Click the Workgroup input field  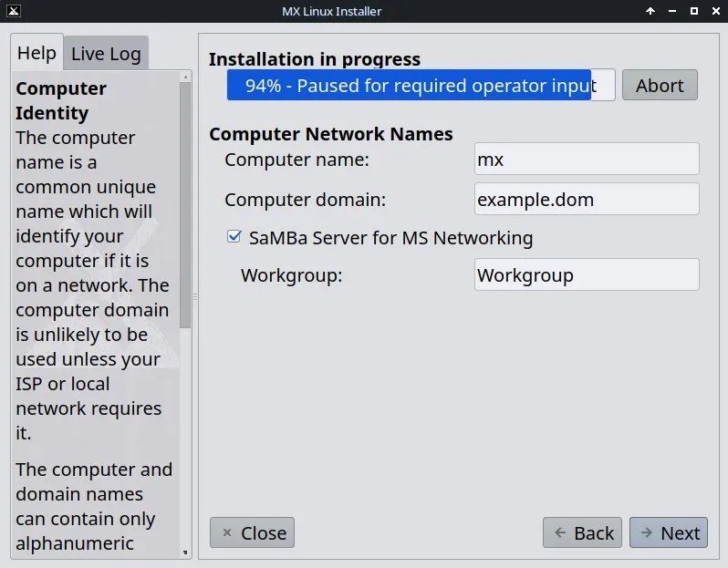coord(587,274)
